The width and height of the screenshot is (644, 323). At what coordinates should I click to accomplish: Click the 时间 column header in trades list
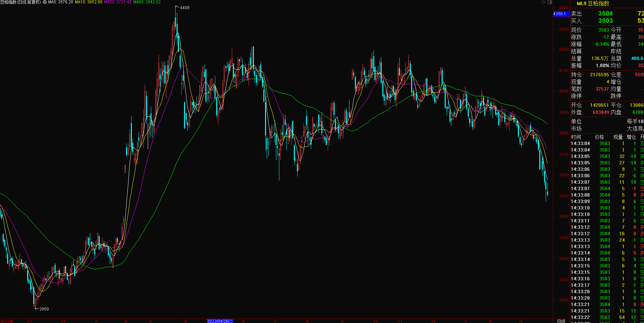576,137
